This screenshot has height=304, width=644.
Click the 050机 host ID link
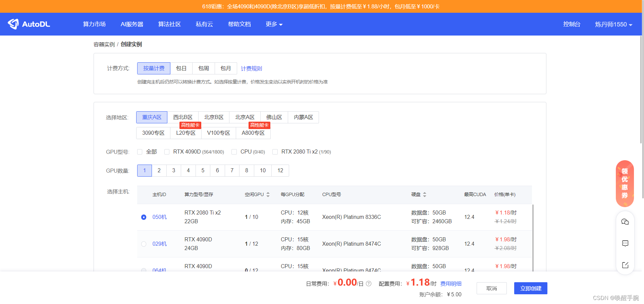pyautogui.click(x=160, y=217)
